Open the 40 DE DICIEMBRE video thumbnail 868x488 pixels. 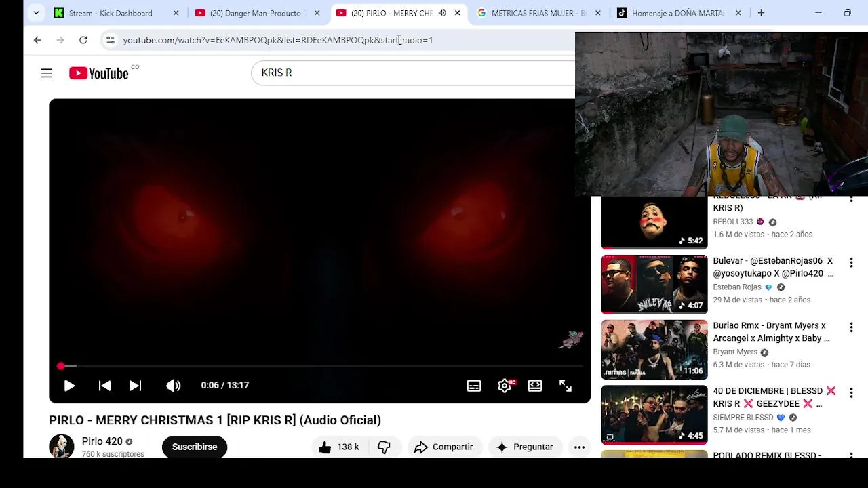click(654, 415)
